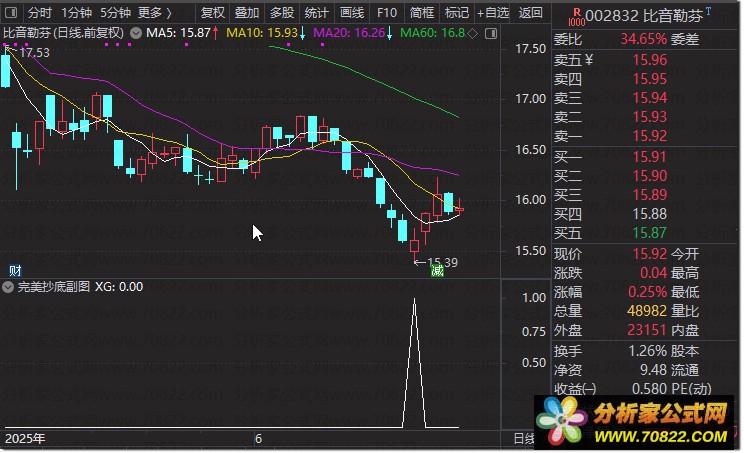The width and height of the screenshot is (744, 453).
Task: Click the panel layout icon at top-left
Action: point(10,12)
